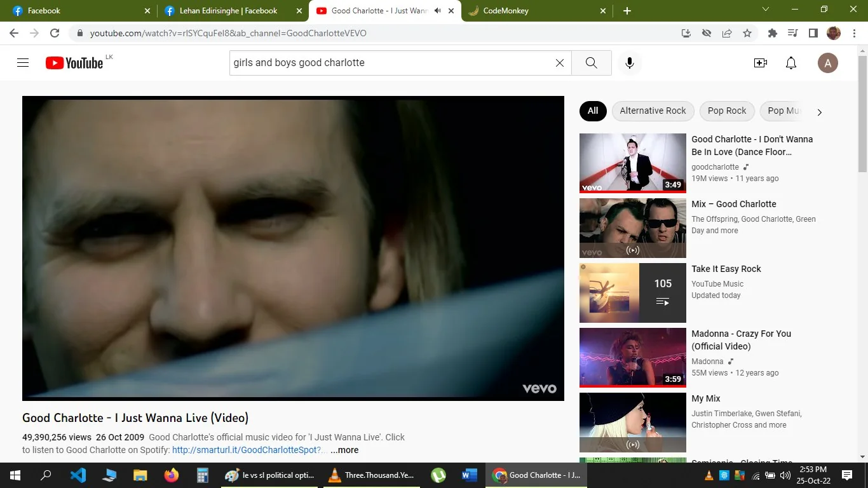Open the taskbar clock and calendar
The width and height of the screenshot is (868, 488).
(813, 475)
